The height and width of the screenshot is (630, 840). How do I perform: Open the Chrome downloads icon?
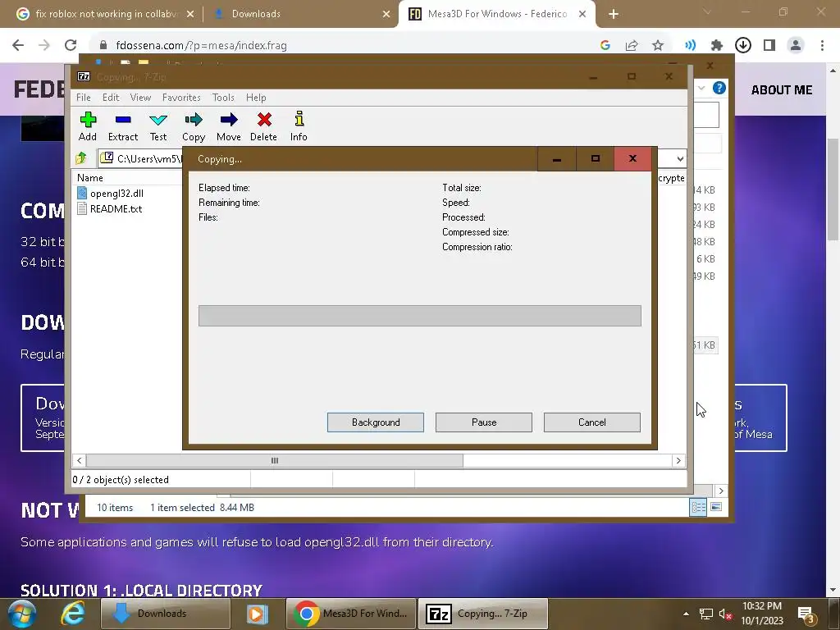click(743, 46)
